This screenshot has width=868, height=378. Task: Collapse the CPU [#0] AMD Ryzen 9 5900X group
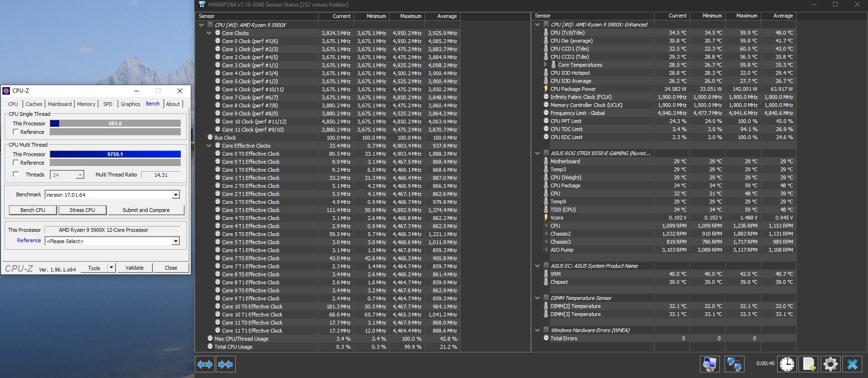pyautogui.click(x=202, y=25)
